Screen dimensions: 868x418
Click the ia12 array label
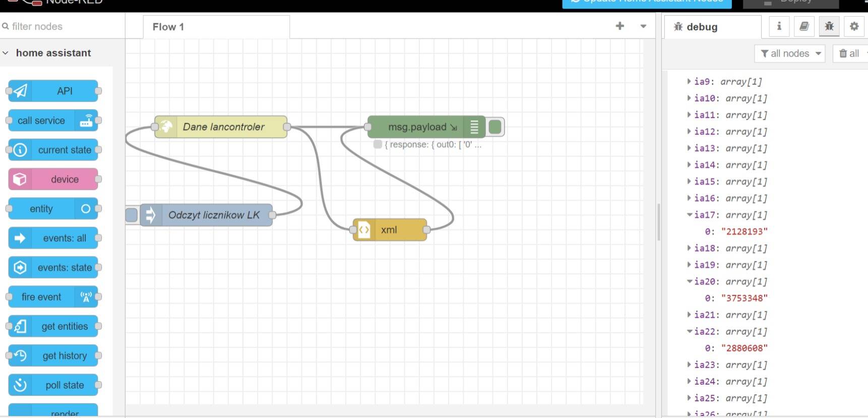(705, 131)
